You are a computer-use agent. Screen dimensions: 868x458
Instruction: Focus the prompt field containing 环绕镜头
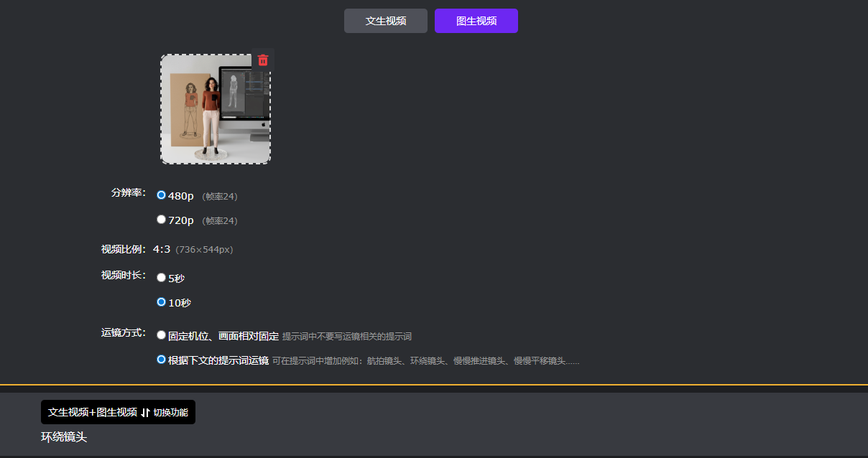tap(434, 436)
